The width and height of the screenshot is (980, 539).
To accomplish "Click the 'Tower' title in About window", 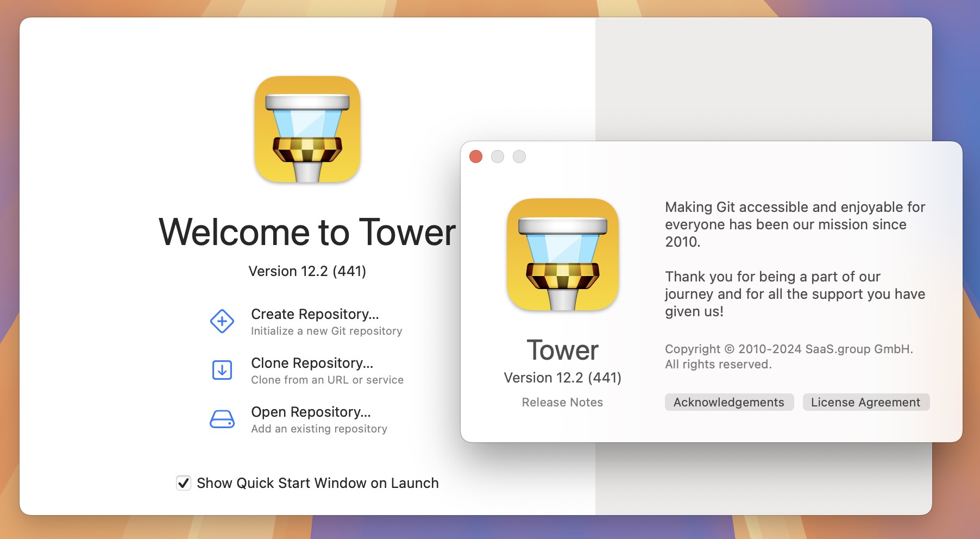I will (x=563, y=350).
